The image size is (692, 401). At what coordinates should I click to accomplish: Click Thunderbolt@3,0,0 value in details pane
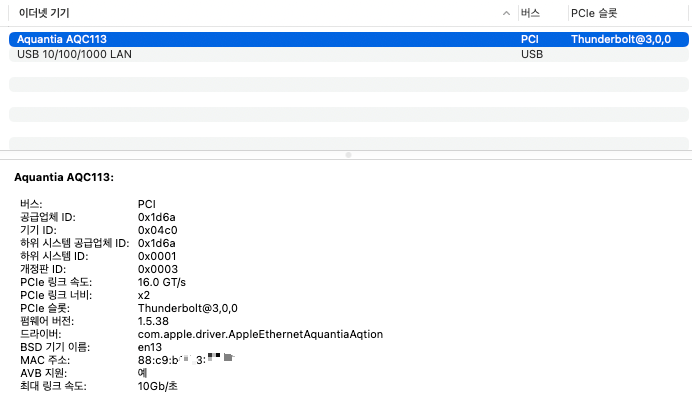click(x=188, y=308)
